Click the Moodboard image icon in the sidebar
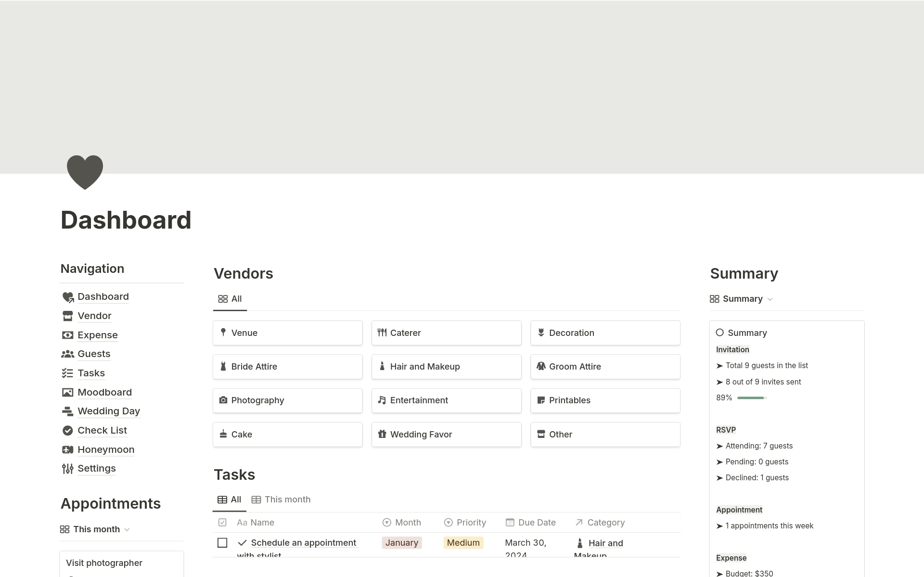This screenshot has height=577, width=924. 68,392
